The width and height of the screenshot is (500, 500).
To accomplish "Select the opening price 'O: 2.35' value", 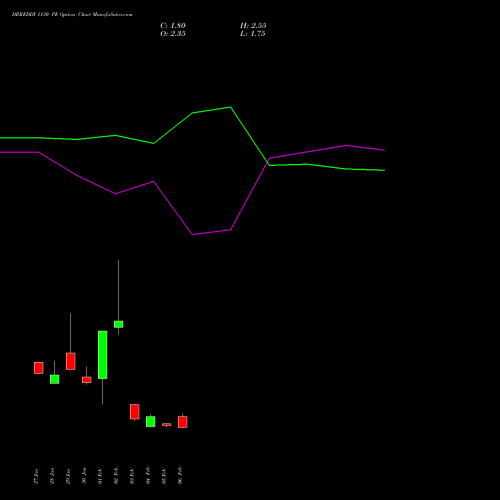I will (173, 34).
